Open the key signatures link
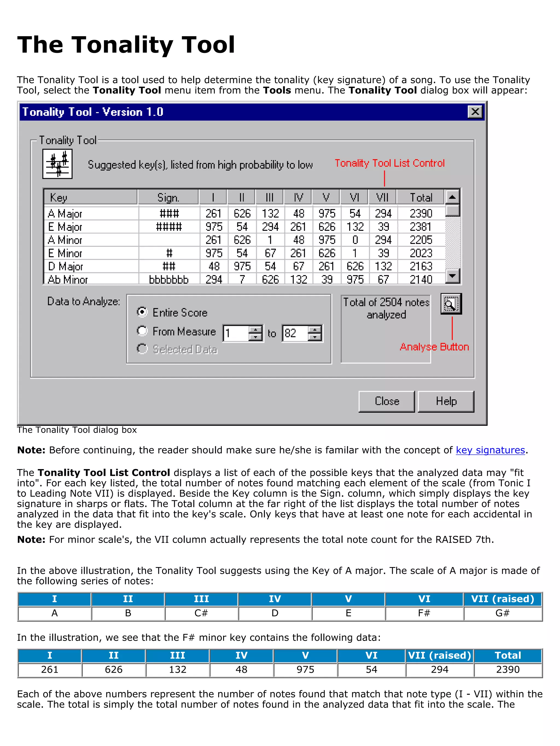 490,450
